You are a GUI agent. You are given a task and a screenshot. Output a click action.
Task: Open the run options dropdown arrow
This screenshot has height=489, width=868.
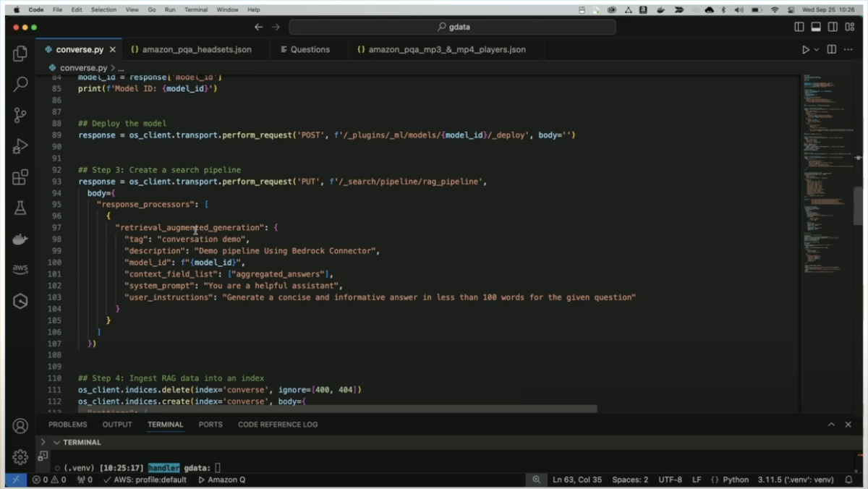pyautogui.click(x=817, y=50)
